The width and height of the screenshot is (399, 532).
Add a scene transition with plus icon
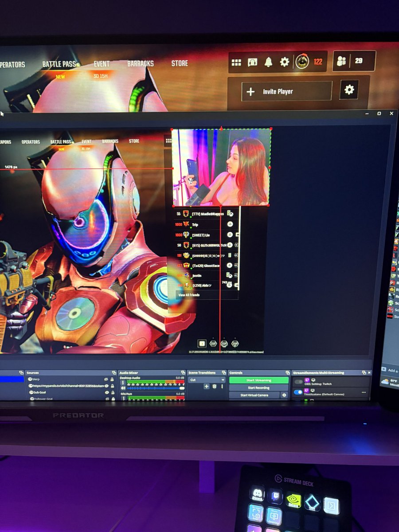[x=206, y=387]
